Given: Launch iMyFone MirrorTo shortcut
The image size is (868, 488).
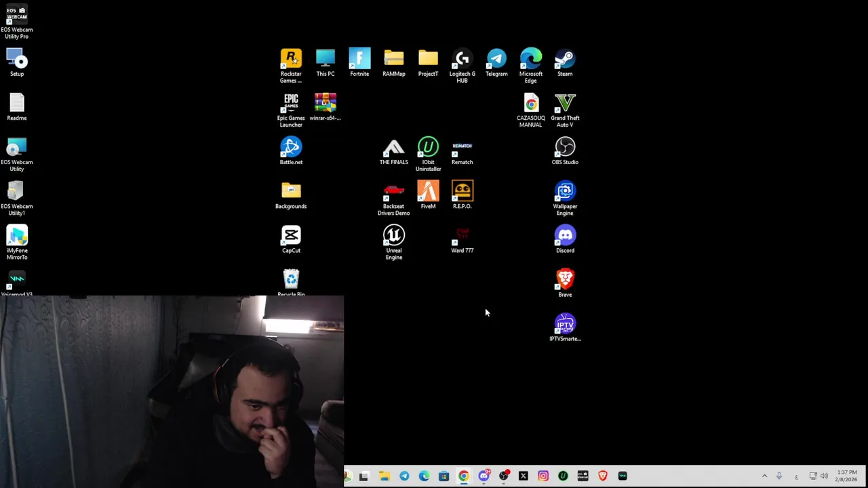Looking at the screenshot, I should point(17,242).
